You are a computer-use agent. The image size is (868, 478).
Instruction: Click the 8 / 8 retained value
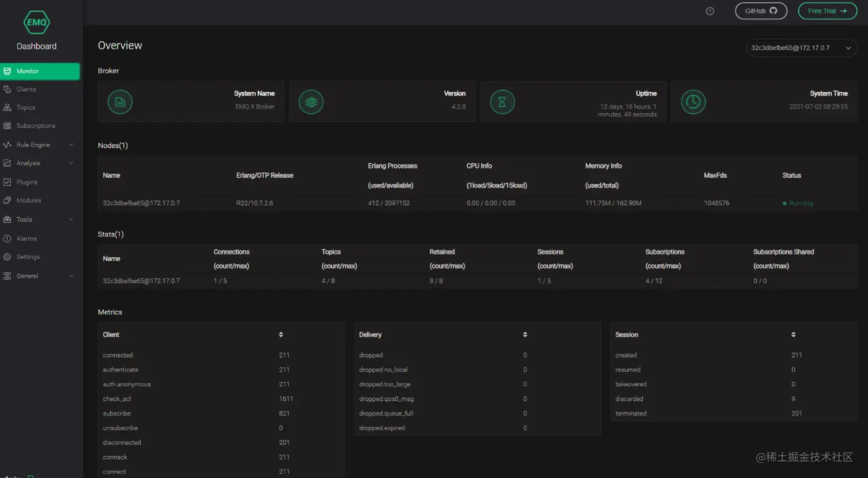[x=436, y=281]
